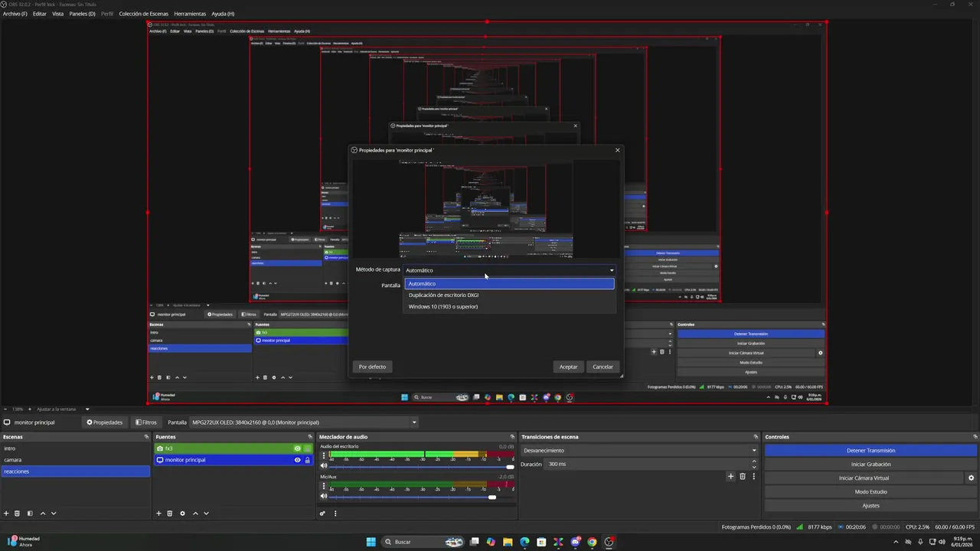Hide the monitor principal source
The image size is (980, 551).
click(297, 460)
